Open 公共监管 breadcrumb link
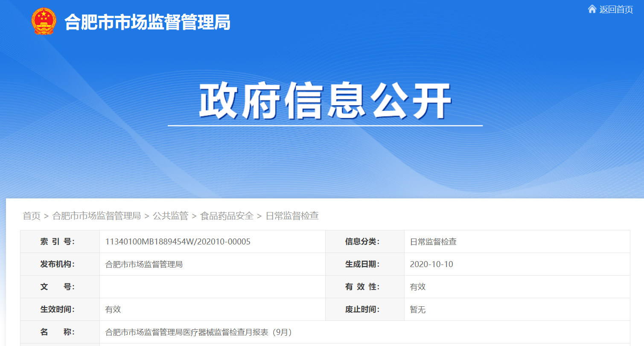This screenshot has width=644, height=346. tap(170, 216)
